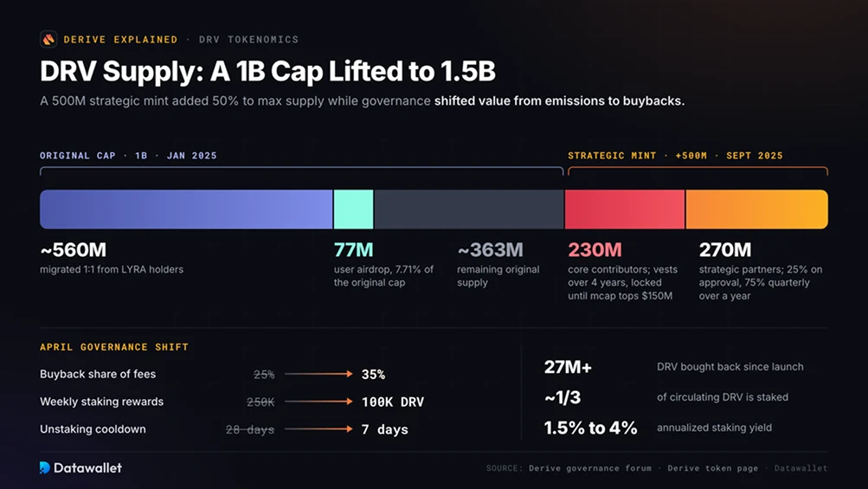Image resolution: width=868 pixels, height=489 pixels.
Task: Click the ORIGINAL CAP bracket label
Action: tap(128, 156)
